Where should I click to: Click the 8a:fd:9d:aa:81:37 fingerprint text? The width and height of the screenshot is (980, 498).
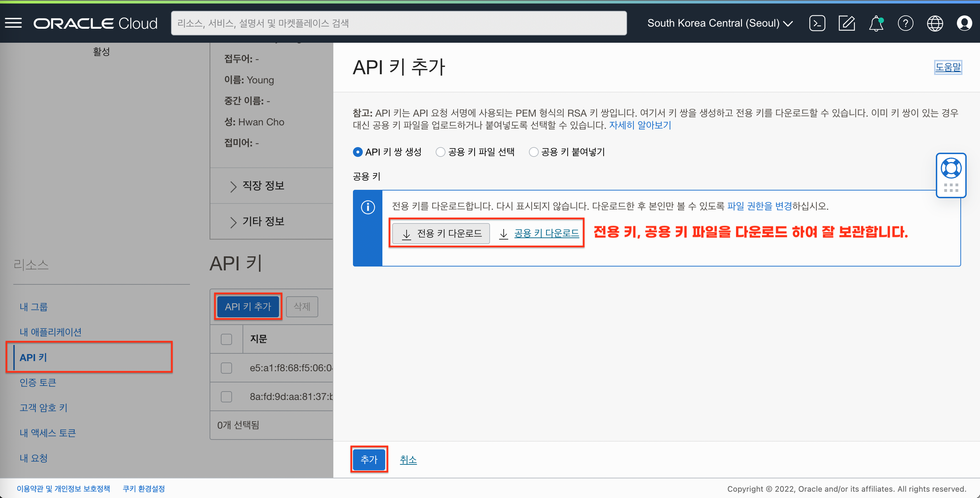click(x=291, y=396)
